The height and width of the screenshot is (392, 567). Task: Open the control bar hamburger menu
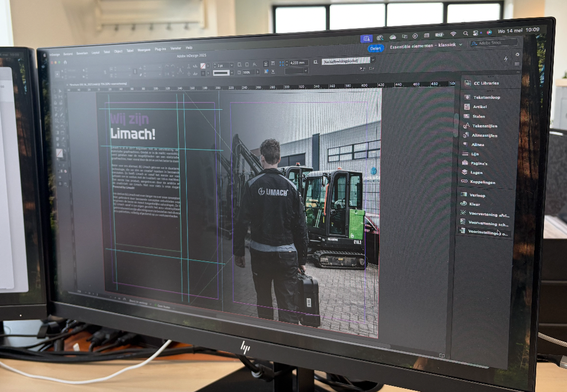pos(517,64)
